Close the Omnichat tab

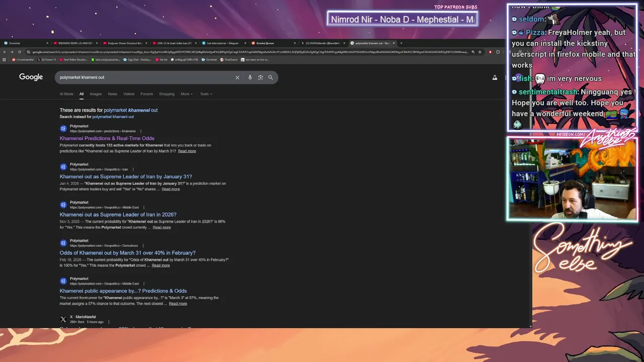tap(47, 43)
